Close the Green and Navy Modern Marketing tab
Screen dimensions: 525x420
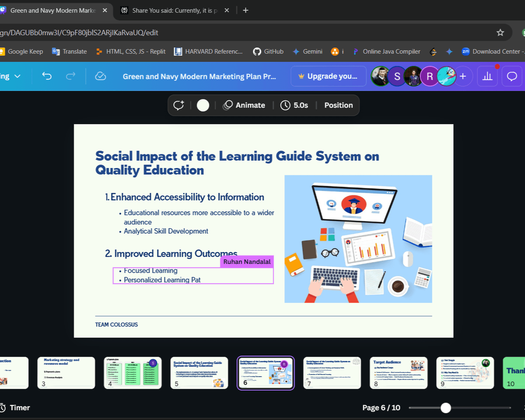pyautogui.click(x=104, y=10)
